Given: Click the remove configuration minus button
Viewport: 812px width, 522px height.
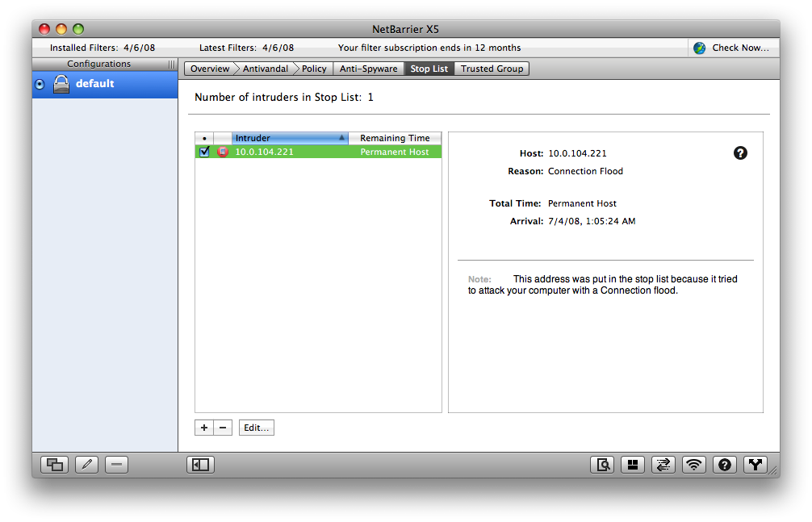Looking at the screenshot, I should click(x=116, y=465).
